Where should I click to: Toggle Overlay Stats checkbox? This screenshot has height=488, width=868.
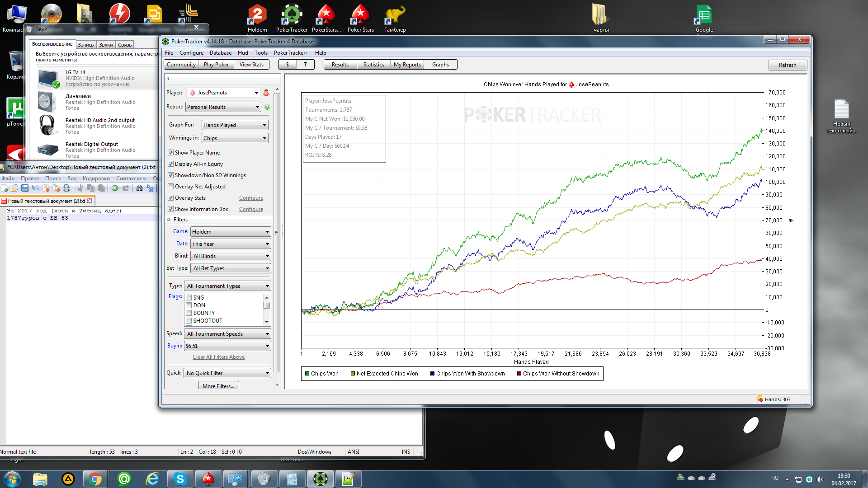tap(170, 198)
